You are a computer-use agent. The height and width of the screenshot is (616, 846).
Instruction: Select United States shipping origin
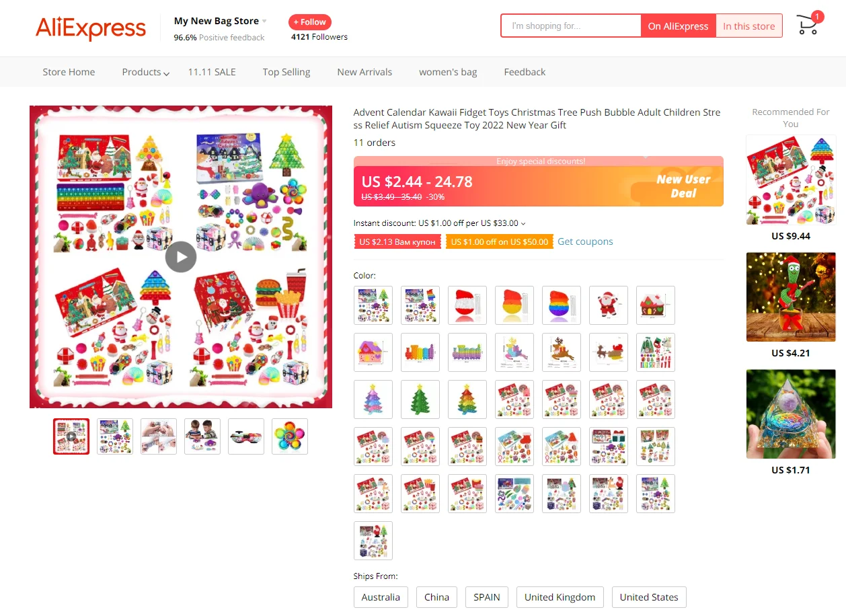649,597
